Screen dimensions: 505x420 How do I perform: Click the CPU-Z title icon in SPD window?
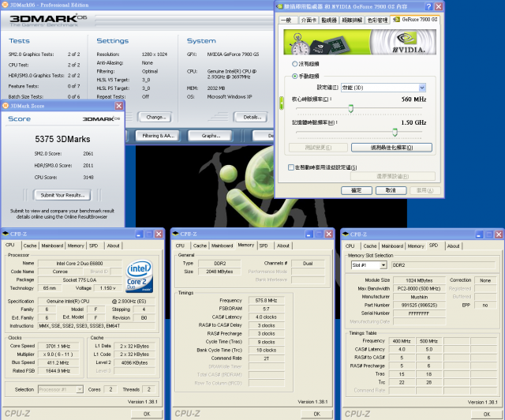tap(346, 234)
